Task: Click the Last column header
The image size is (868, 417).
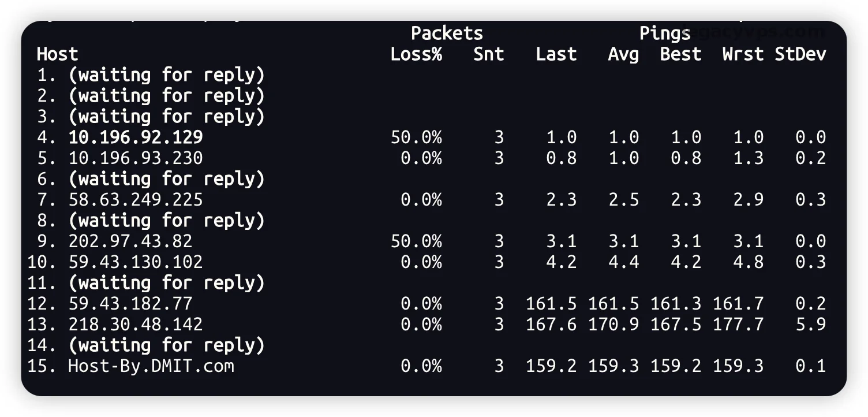Action: [556, 54]
